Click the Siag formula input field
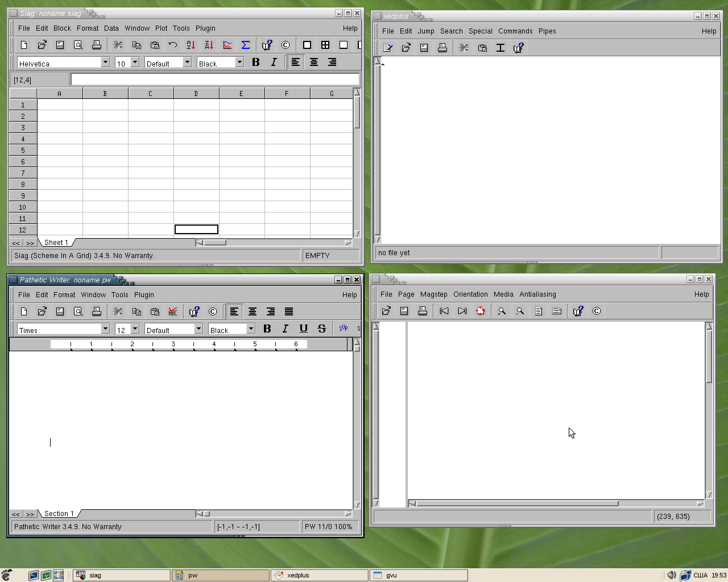The height and width of the screenshot is (582, 728). click(x=215, y=80)
